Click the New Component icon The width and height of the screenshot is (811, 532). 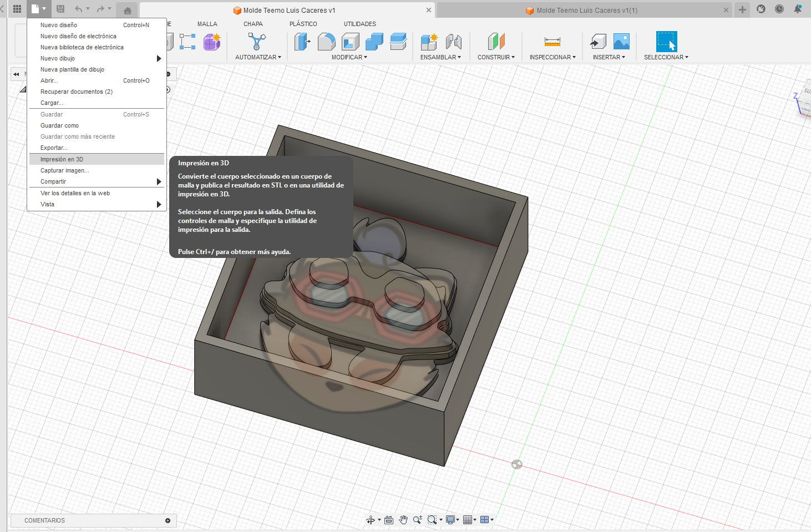[429, 42]
